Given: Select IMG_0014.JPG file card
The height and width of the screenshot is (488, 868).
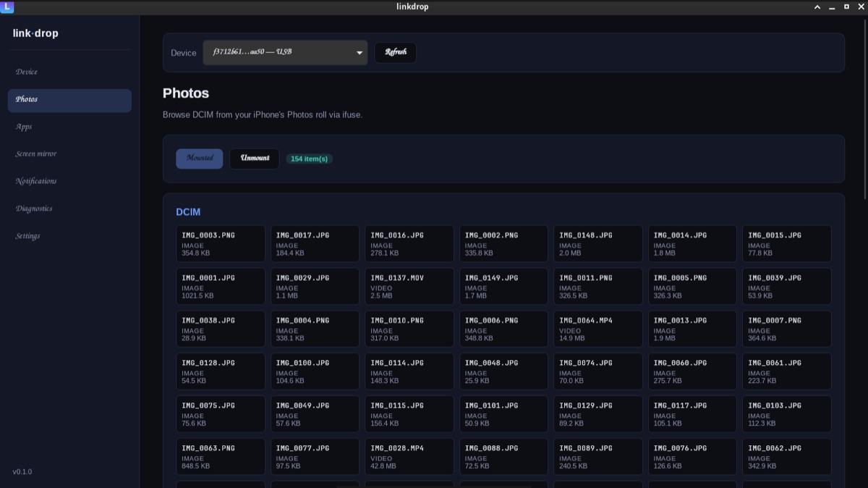Looking at the screenshot, I should pos(692,244).
